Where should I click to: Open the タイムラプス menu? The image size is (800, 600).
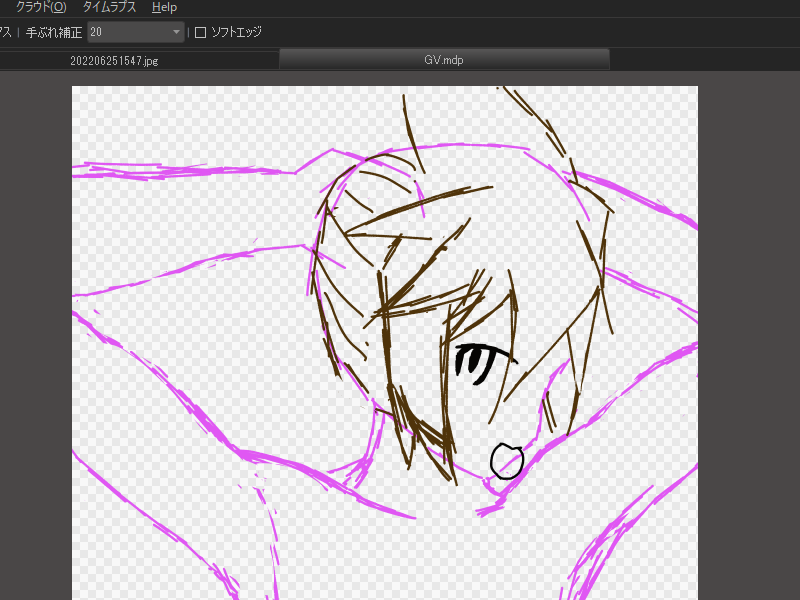pyautogui.click(x=109, y=7)
